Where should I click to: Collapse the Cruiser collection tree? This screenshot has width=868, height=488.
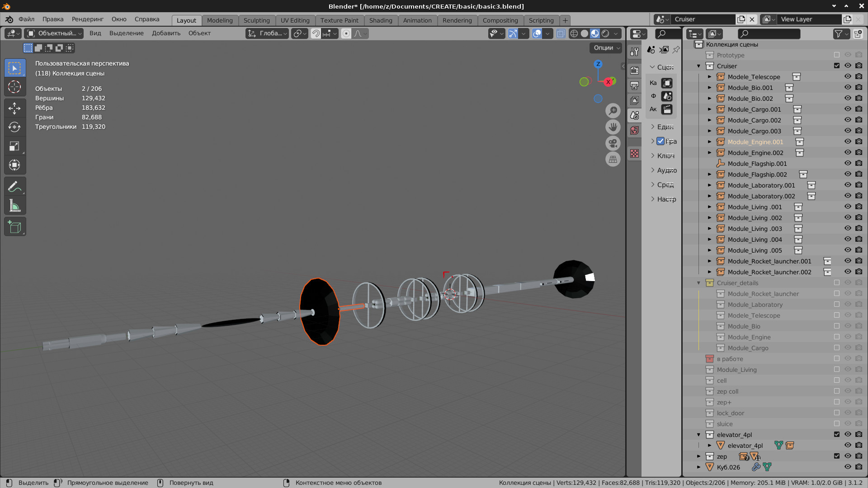tap(698, 66)
